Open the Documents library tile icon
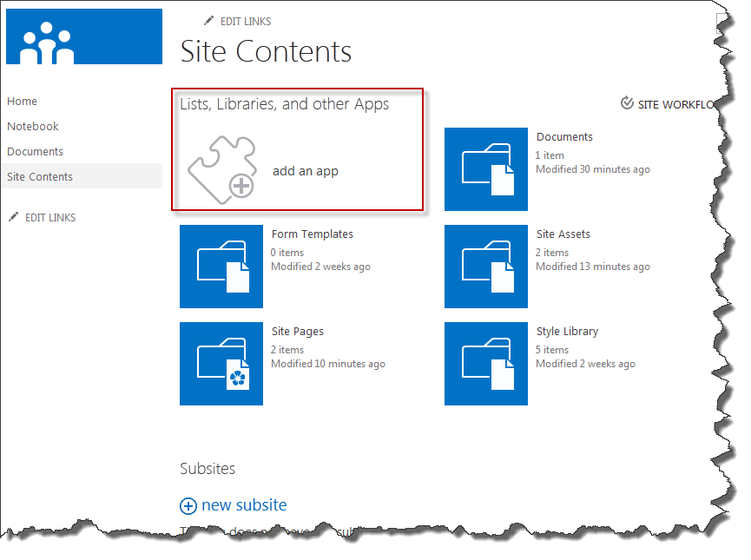The image size is (751, 560). pyautogui.click(x=485, y=169)
